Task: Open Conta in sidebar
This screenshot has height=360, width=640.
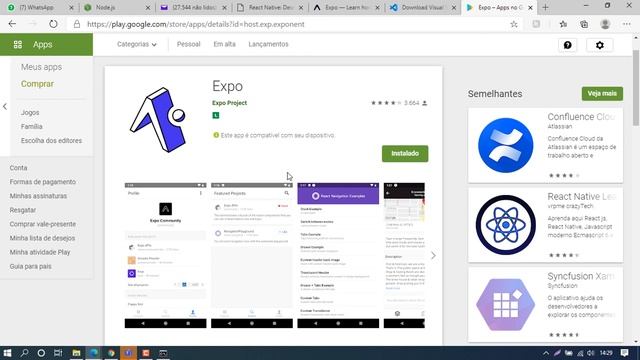Action: (18, 168)
